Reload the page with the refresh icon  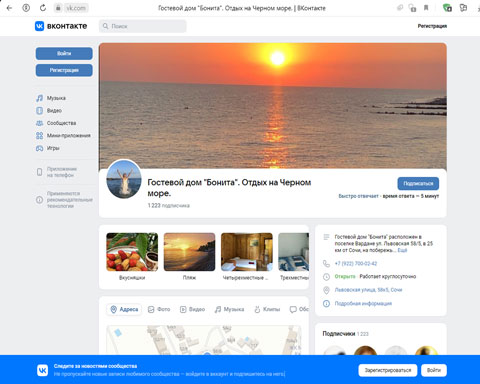(43, 8)
